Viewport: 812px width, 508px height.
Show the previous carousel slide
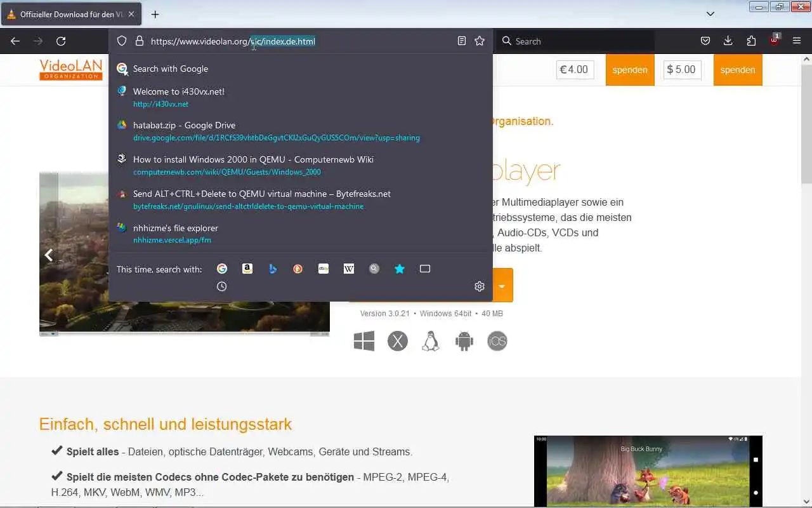point(48,255)
